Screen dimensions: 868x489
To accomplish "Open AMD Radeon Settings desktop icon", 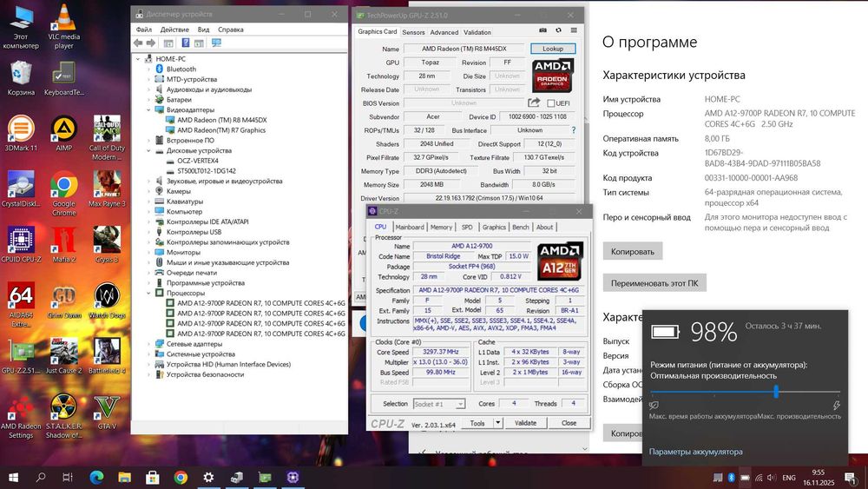I will [21, 415].
